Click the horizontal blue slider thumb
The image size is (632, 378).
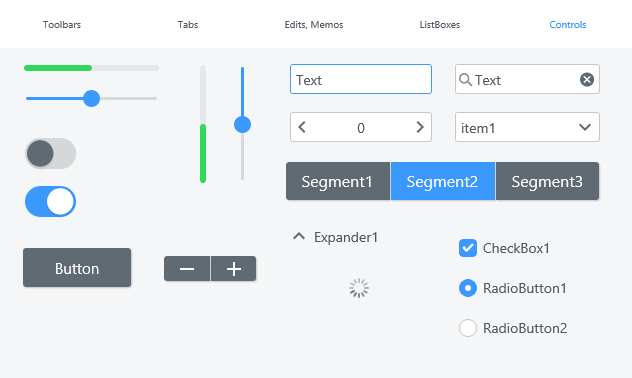click(x=91, y=98)
